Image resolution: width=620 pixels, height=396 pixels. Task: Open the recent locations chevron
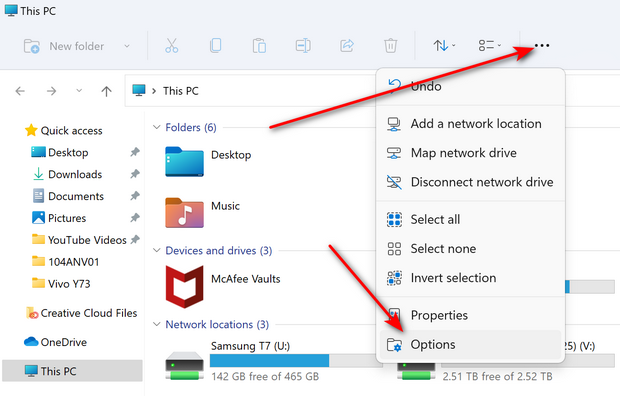[79, 91]
